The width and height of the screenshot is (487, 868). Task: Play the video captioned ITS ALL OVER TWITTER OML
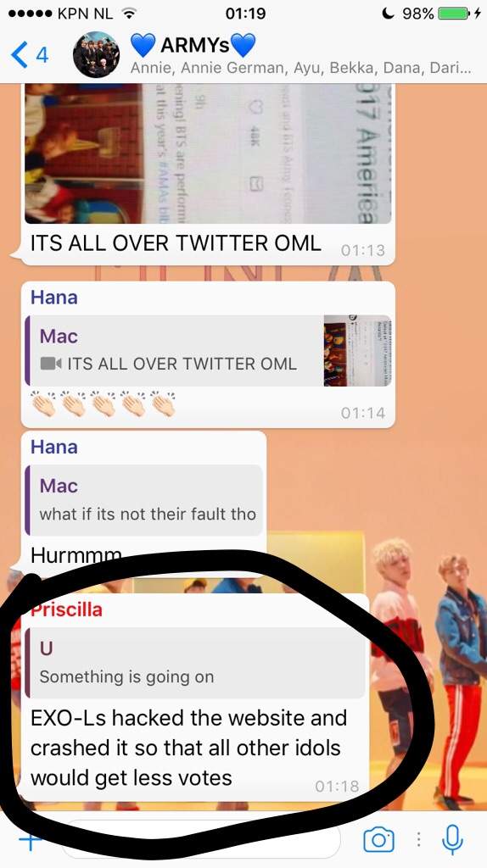[207, 153]
